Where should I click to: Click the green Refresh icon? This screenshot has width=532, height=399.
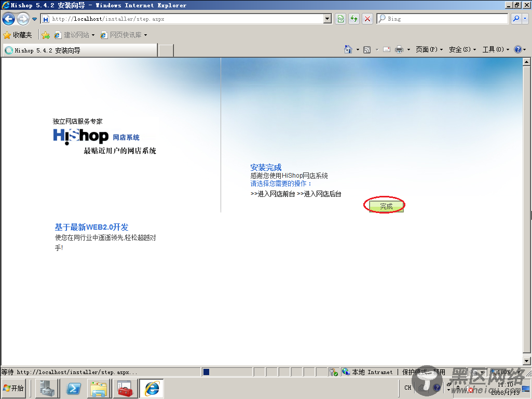(x=354, y=19)
